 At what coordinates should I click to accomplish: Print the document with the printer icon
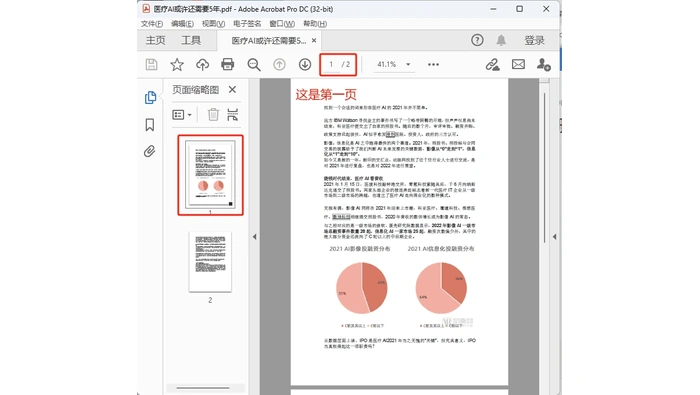[x=228, y=65]
